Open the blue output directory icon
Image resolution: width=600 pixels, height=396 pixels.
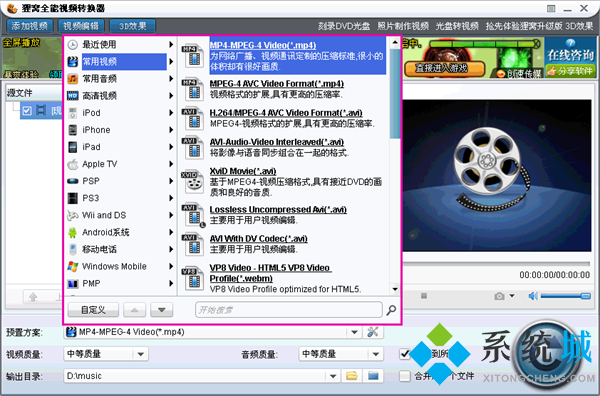pos(373,376)
